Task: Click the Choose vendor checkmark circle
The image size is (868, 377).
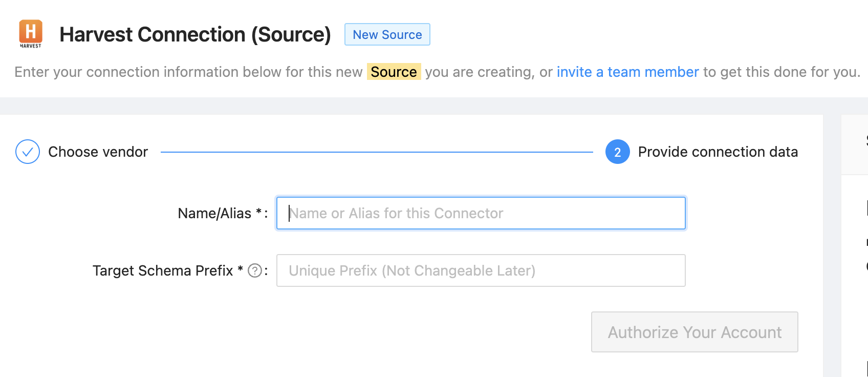Action: click(28, 152)
